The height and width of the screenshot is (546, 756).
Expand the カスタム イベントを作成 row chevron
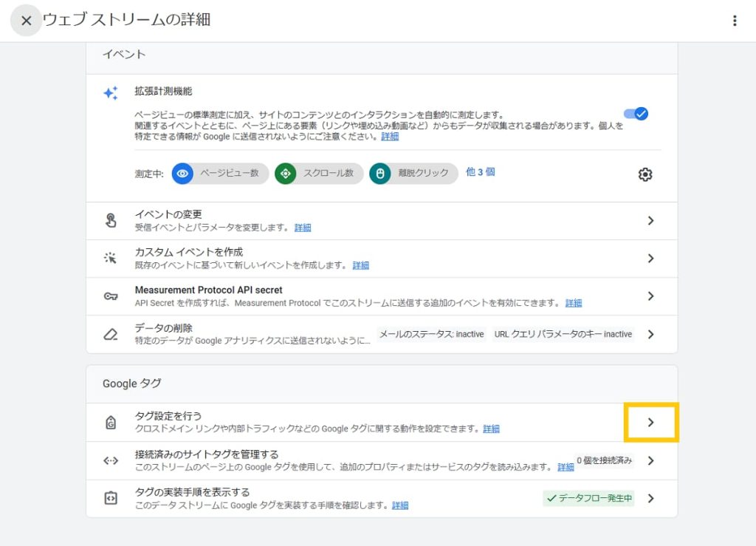(650, 258)
